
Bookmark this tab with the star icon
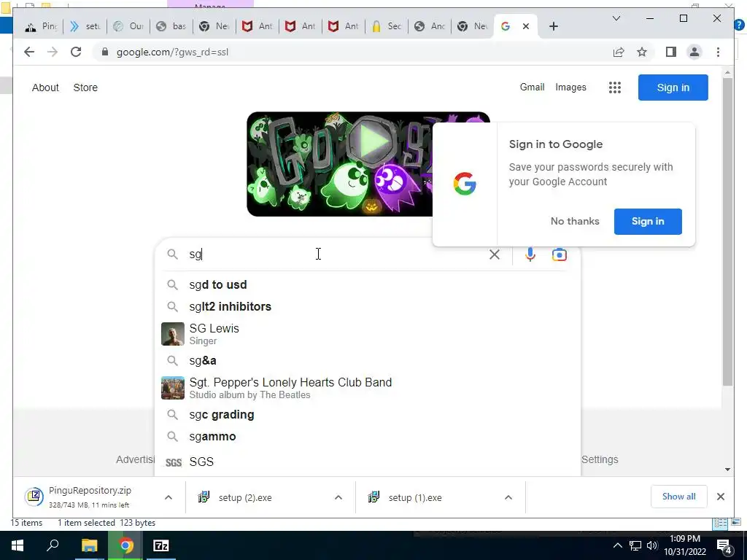coord(642,52)
